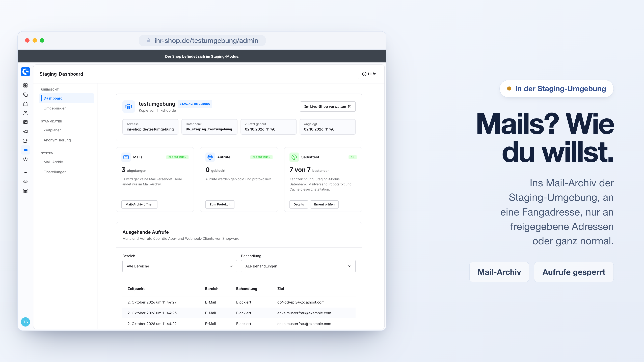Select the Extensions plug sidebar icon
Image resolution: width=644 pixels, height=362 pixels.
click(25, 150)
